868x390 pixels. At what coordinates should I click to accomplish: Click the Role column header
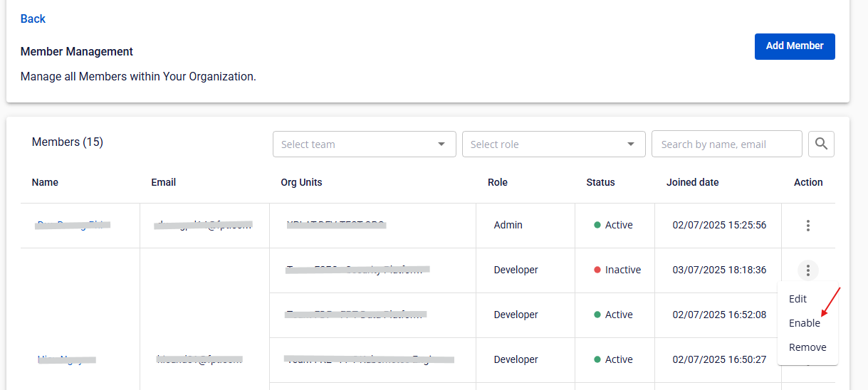tap(497, 182)
